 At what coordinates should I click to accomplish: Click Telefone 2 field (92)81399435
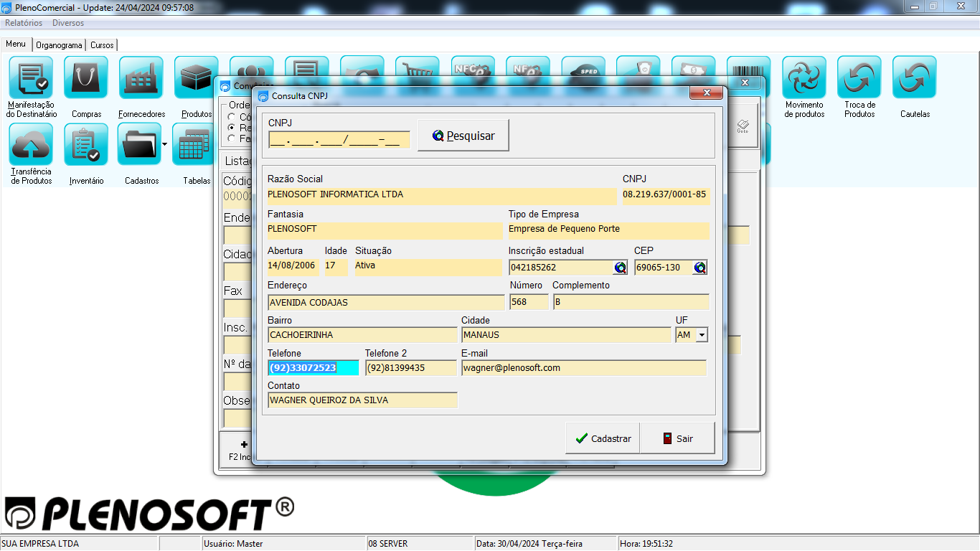click(x=411, y=368)
